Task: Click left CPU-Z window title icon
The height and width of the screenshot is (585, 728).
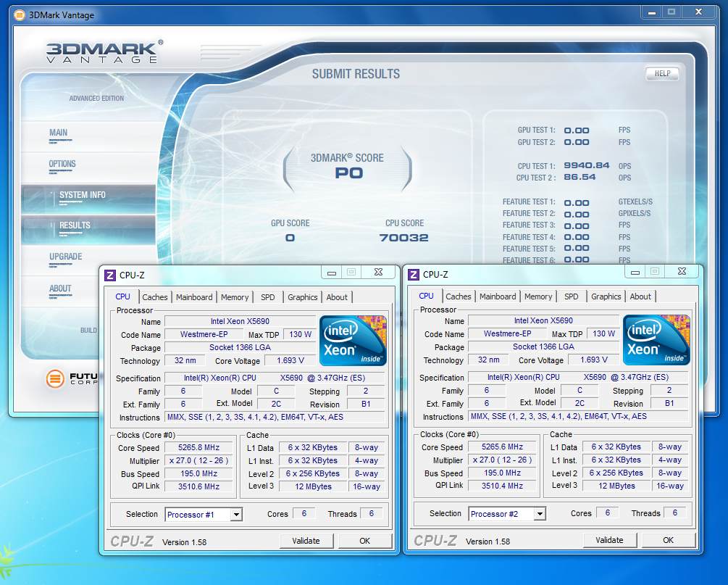Action: (110, 275)
